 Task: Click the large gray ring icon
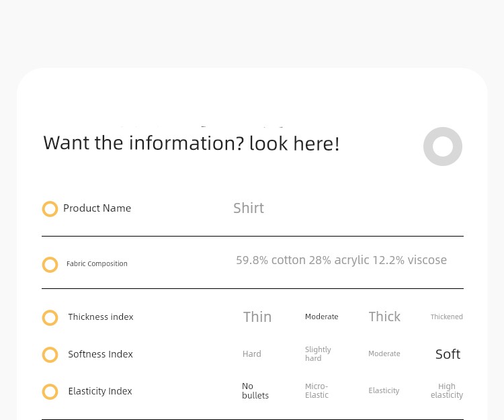tap(443, 146)
